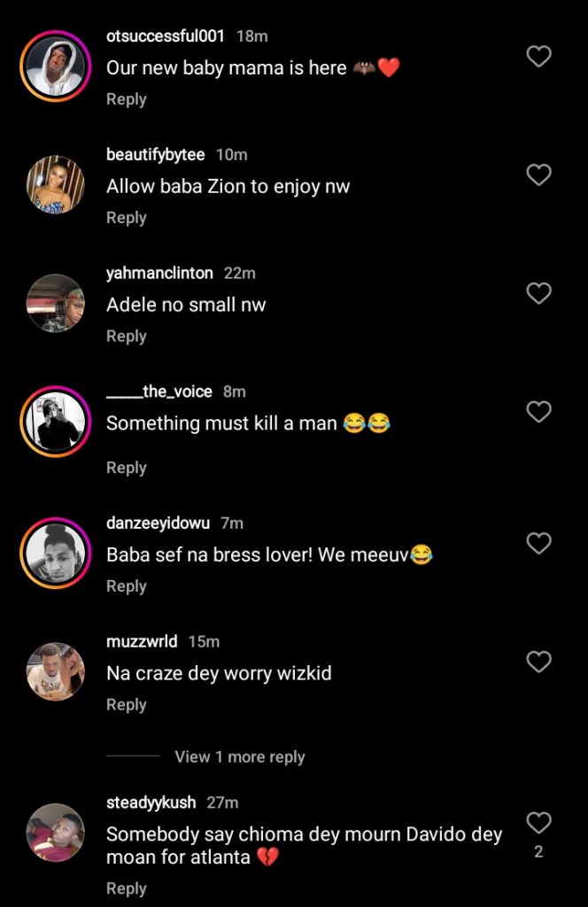Like steadyykush's comment about chioma

tap(538, 821)
